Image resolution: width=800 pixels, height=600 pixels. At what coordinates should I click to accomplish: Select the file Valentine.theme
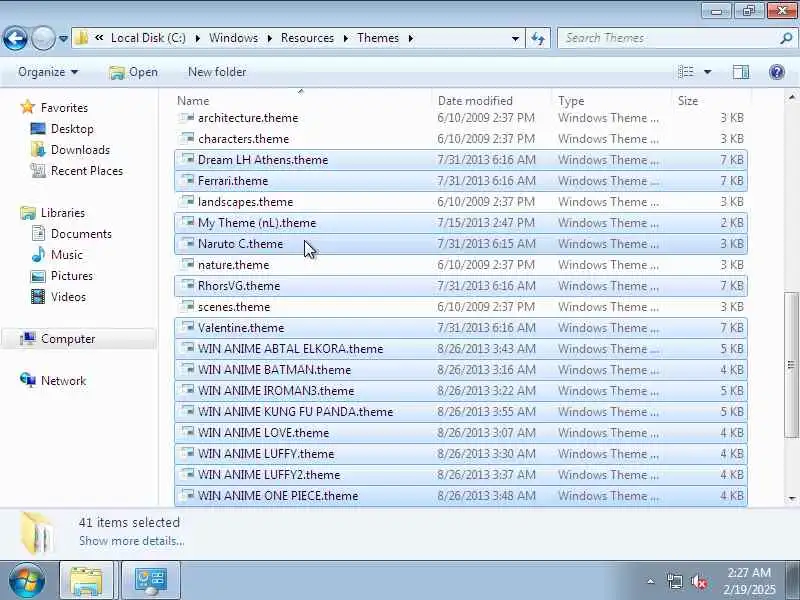(x=461, y=328)
